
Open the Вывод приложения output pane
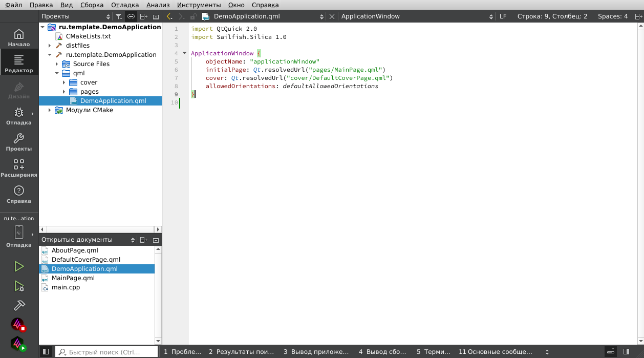[x=316, y=352]
